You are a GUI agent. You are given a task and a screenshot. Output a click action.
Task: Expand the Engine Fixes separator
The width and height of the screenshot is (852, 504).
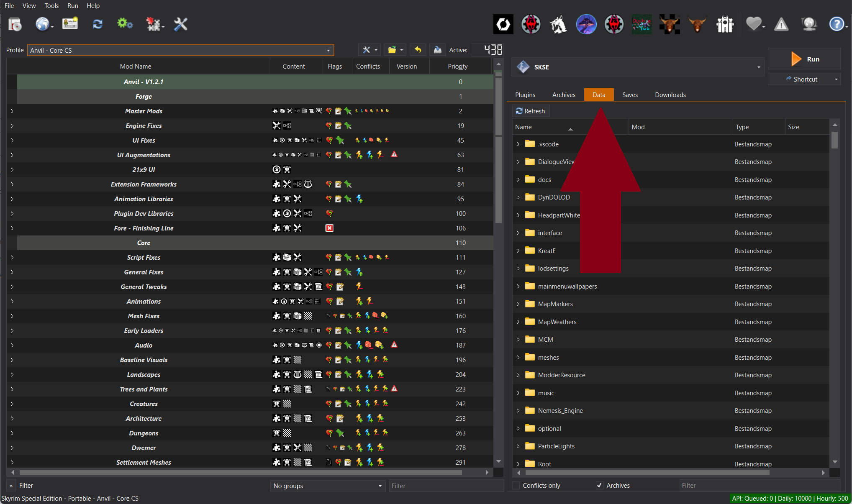click(12, 125)
